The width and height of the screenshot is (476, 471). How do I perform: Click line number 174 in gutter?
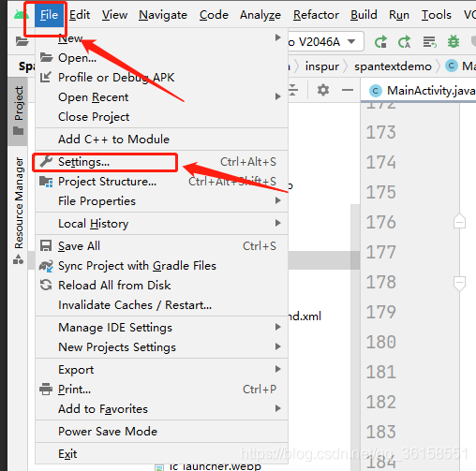[x=381, y=162]
